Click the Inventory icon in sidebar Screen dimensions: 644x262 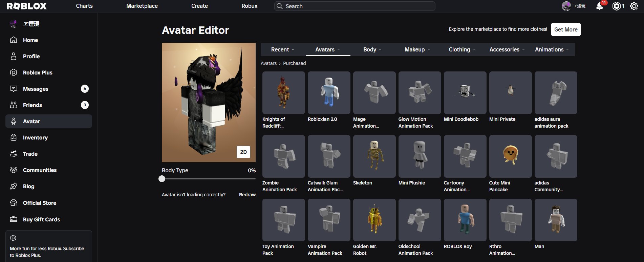[x=14, y=137]
